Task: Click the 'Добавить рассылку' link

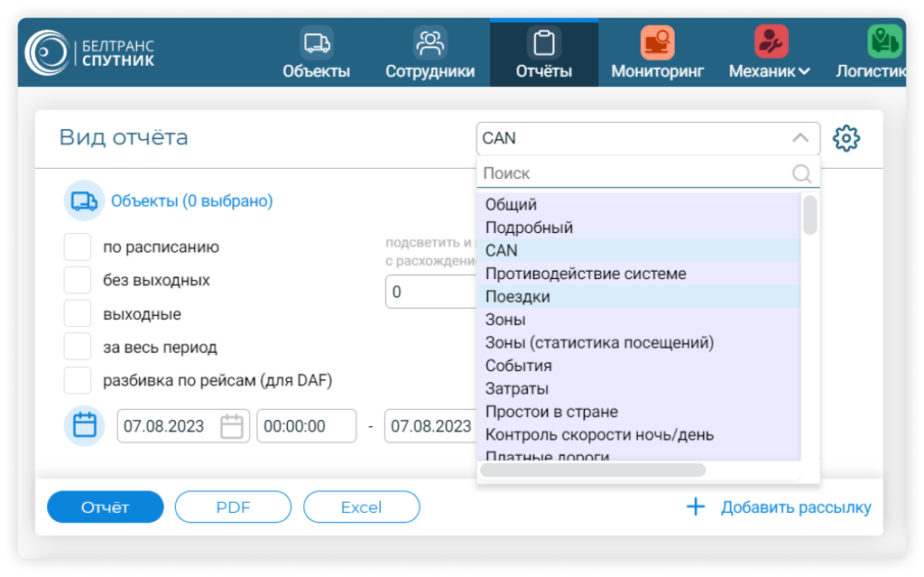Action: [795, 507]
